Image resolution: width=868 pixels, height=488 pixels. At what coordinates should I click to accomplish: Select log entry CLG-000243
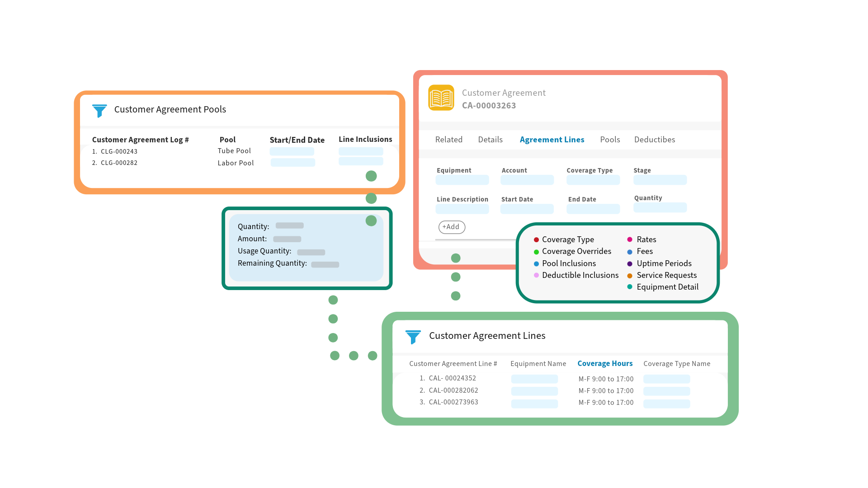click(x=119, y=152)
